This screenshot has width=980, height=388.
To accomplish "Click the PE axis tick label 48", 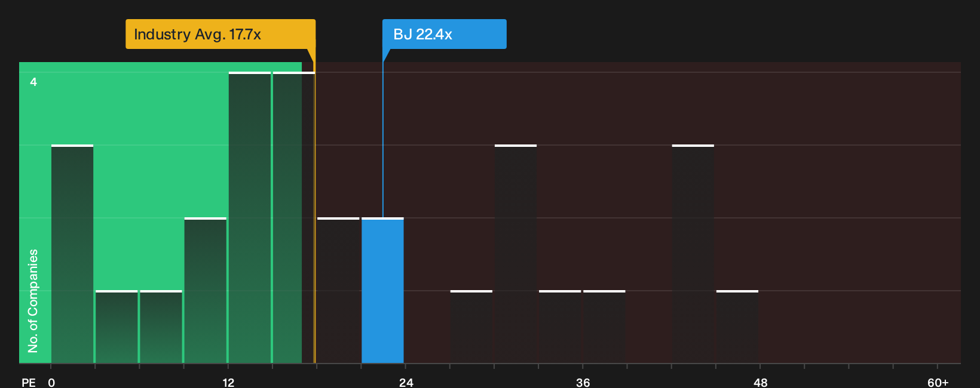I will [x=760, y=383].
